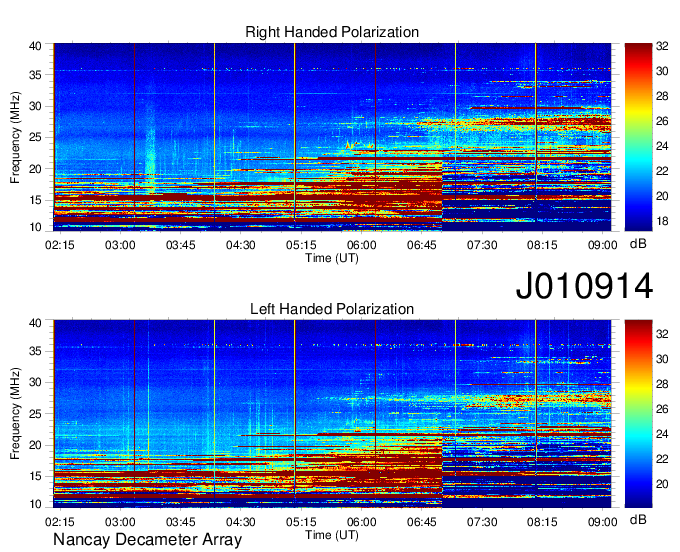Screen dimensions: 680x552
Task: Click the Left Handed Polarization color bar
Action: pos(638,414)
